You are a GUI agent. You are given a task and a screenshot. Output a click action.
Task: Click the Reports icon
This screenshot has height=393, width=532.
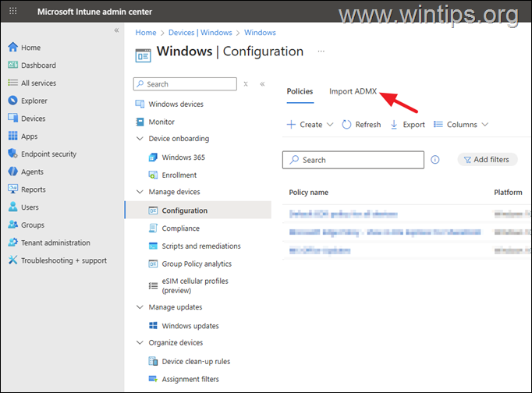pos(13,189)
